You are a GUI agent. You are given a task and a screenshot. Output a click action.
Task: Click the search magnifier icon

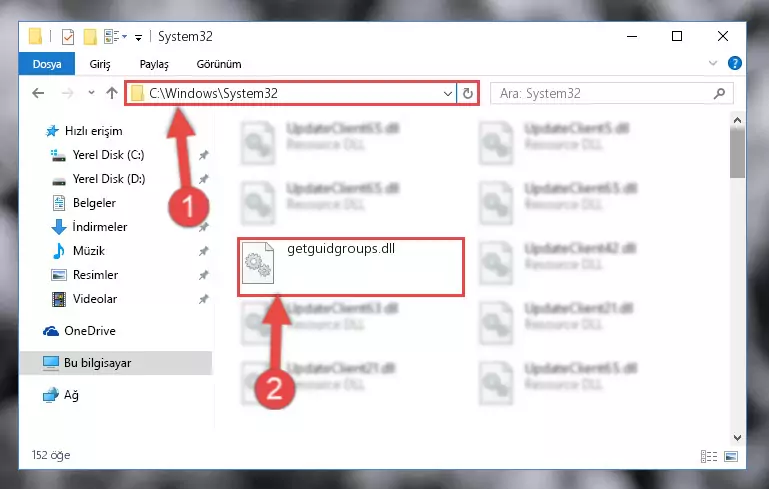coord(719,93)
